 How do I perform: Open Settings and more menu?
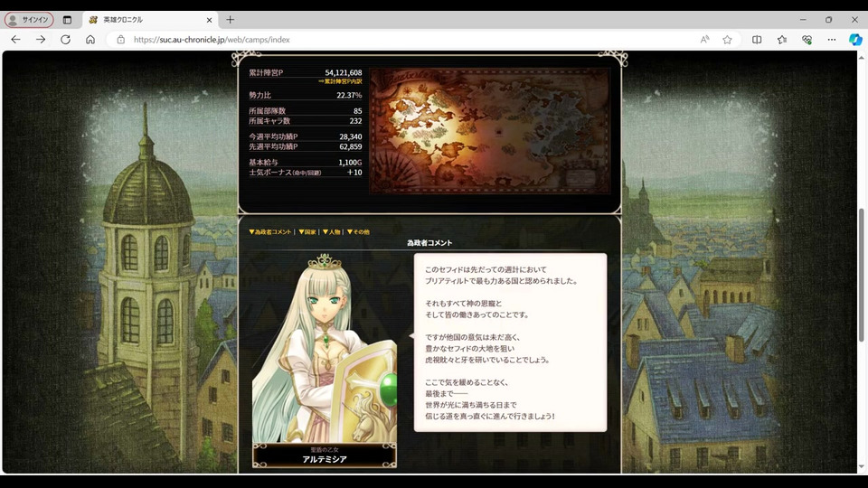point(832,39)
